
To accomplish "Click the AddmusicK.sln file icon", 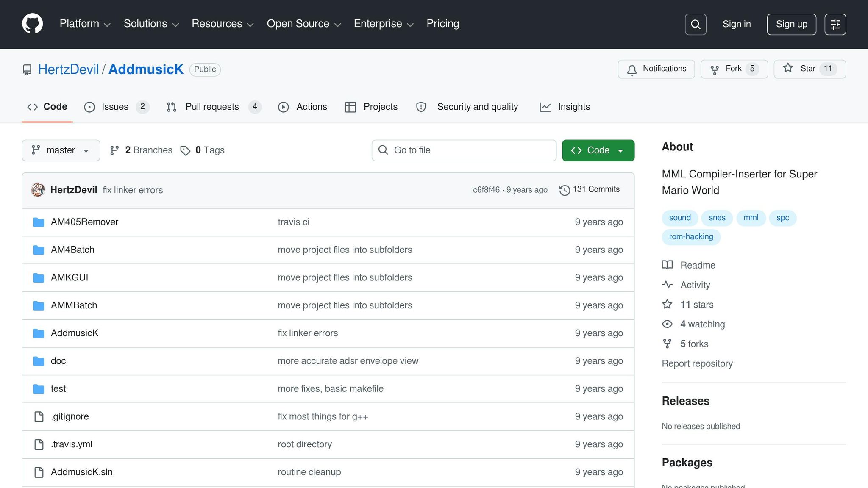I will (39, 472).
